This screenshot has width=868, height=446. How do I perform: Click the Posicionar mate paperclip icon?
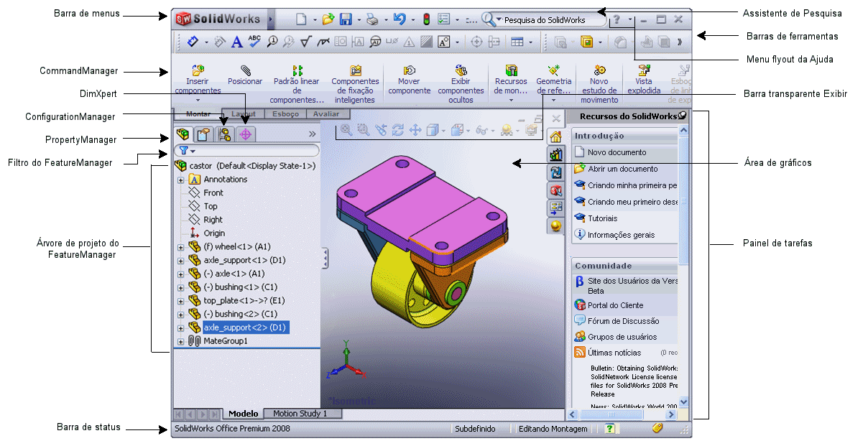tap(246, 70)
